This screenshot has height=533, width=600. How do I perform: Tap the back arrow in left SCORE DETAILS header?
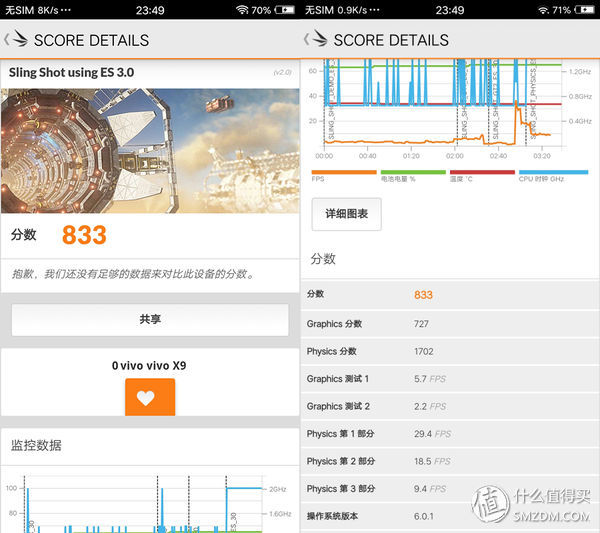6,39
